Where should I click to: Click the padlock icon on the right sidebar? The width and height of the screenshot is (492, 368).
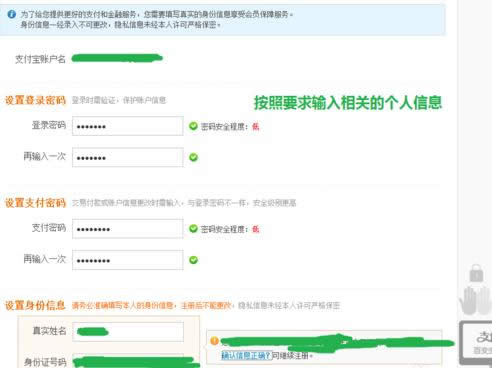coord(476,273)
